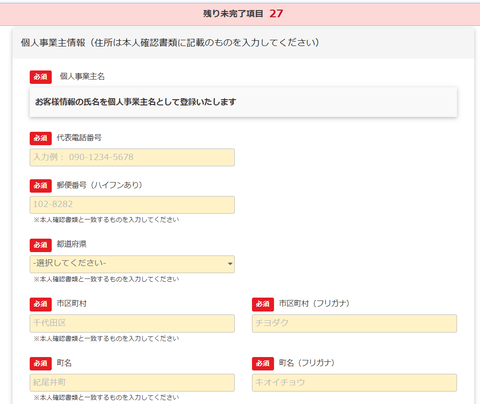The width and height of the screenshot is (480, 404).
Task: Click the 郵便番号（ハイフンあり） label
Action: (x=100, y=185)
